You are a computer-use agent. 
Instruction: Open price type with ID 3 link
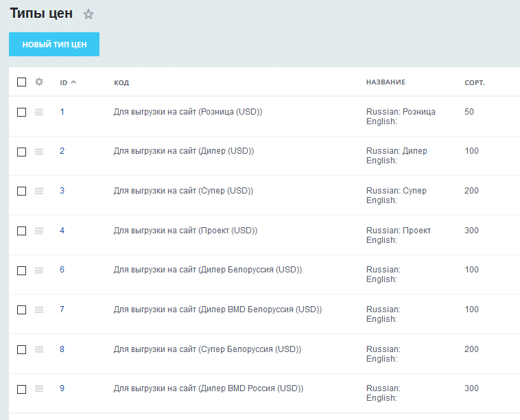tap(62, 191)
